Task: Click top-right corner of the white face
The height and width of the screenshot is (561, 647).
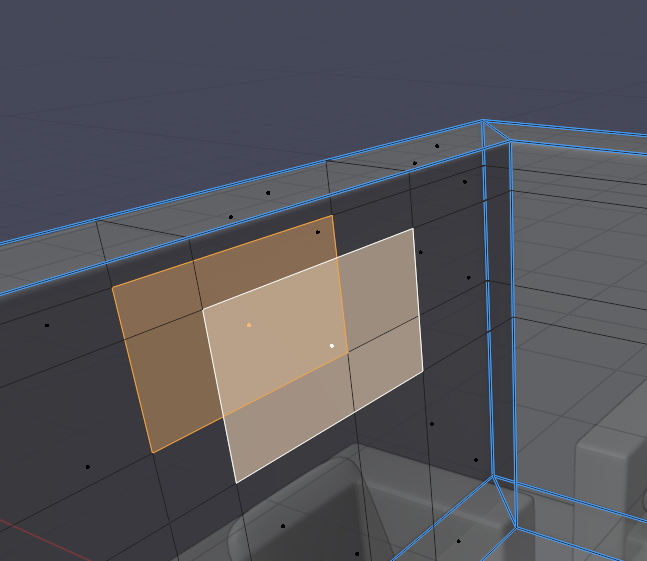Action: pyautogui.click(x=413, y=229)
